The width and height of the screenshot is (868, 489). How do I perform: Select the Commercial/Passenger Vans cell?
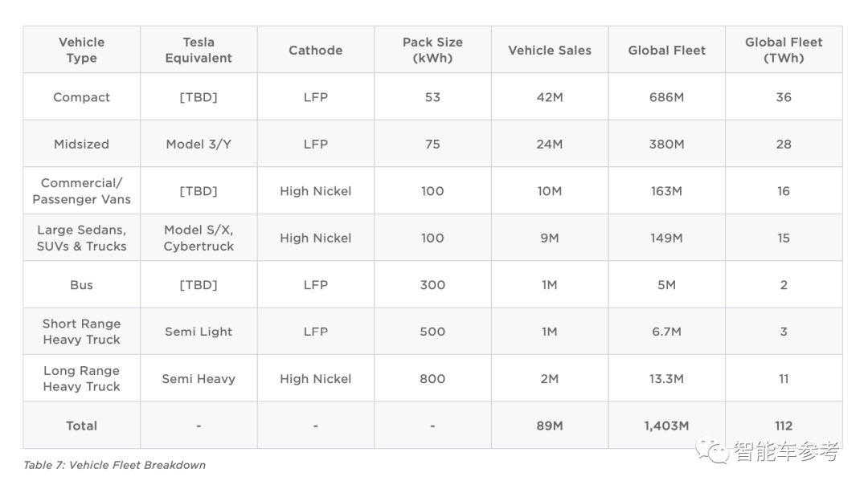click(81, 191)
